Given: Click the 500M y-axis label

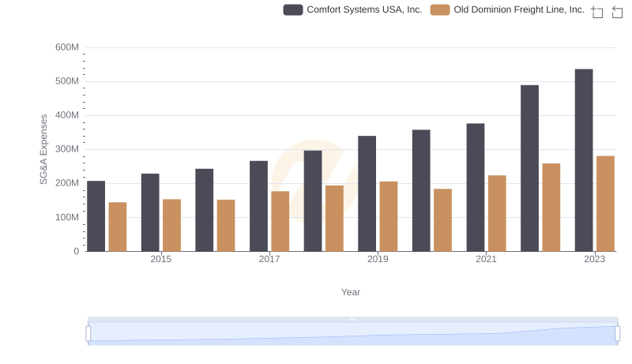Looking at the screenshot, I should point(67,81).
